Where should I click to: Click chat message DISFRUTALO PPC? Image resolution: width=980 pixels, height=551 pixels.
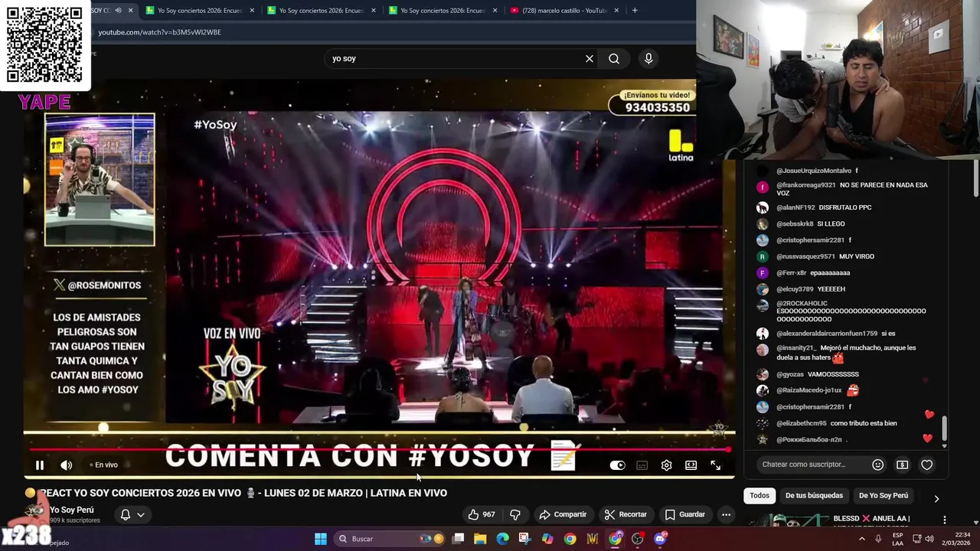pyautogui.click(x=845, y=207)
